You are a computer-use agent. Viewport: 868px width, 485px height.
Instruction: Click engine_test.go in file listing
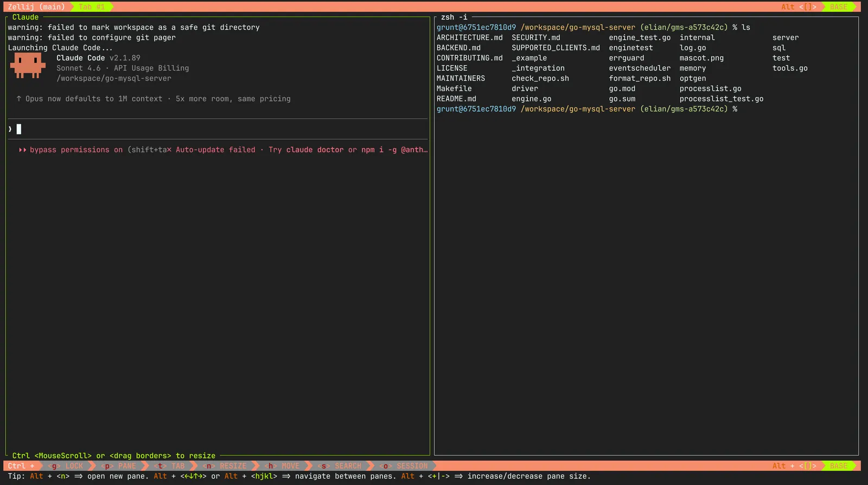click(x=640, y=37)
